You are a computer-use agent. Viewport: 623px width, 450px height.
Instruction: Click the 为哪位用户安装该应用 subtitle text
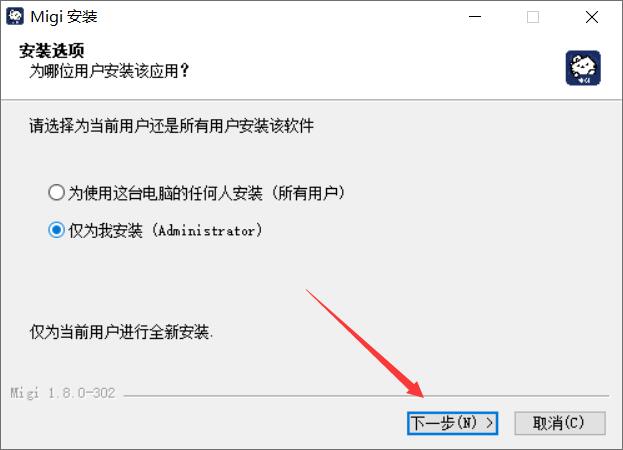[x=109, y=71]
